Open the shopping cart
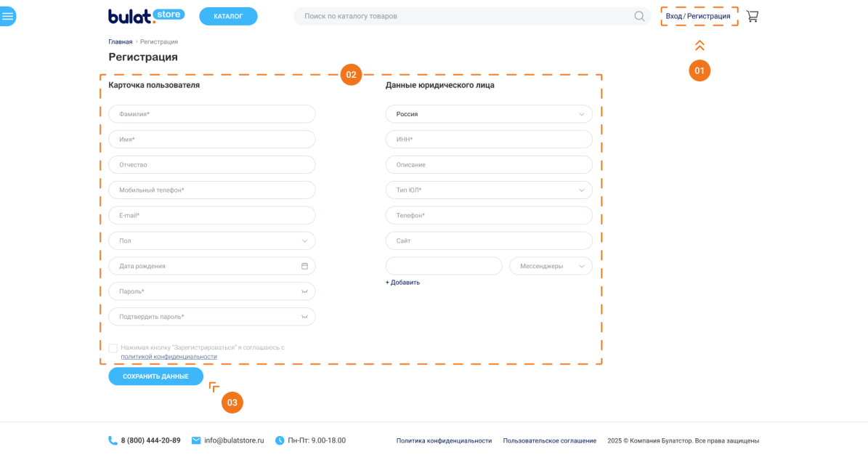868x460 pixels. click(x=753, y=16)
